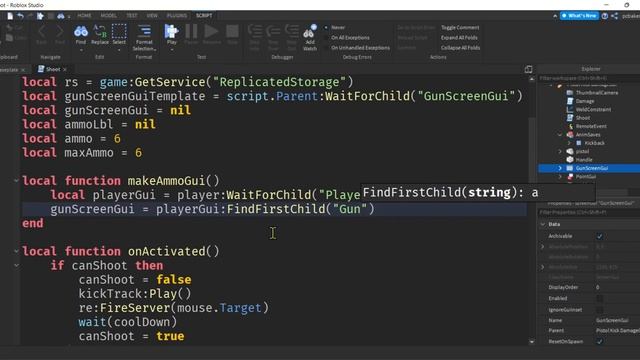Viewport: 640px width, 360px height.
Task: Close the Shoot script tab
Action: coord(64,70)
